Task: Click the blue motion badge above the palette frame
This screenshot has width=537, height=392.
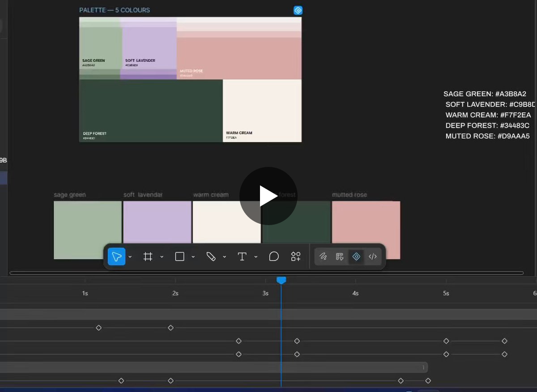Action: 298,10
